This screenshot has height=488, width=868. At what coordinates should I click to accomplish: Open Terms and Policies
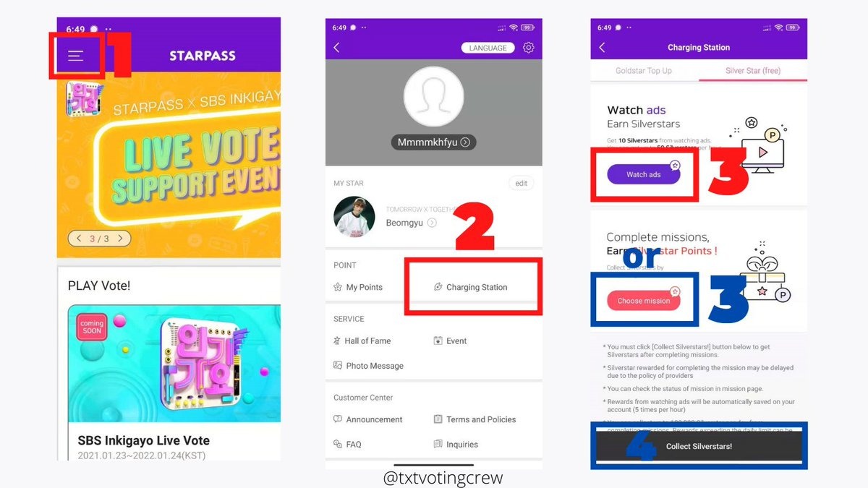pyautogui.click(x=475, y=419)
